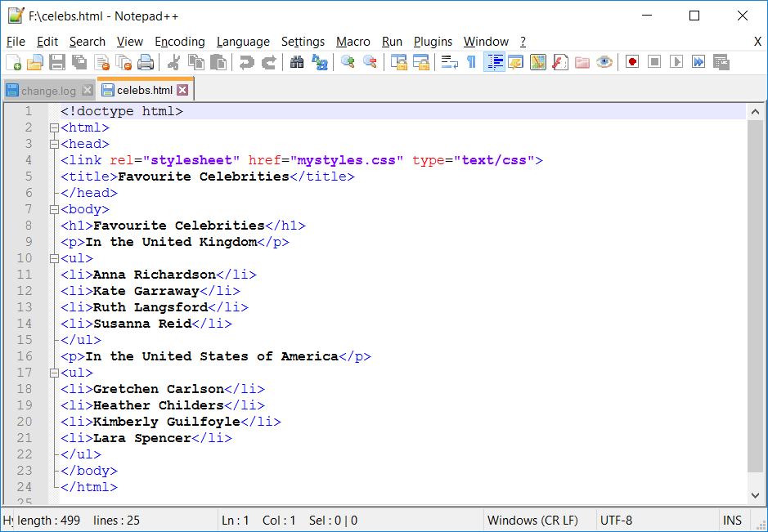Save the current file with floppy icon
The width and height of the screenshot is (768, 532).
tap(57, 63)
